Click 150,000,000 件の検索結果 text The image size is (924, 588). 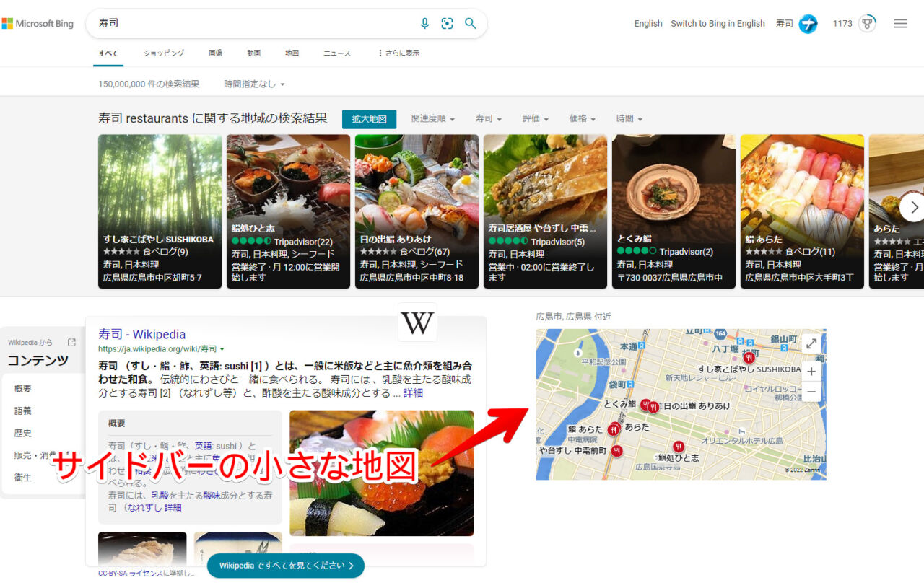(x=149, y=84)
